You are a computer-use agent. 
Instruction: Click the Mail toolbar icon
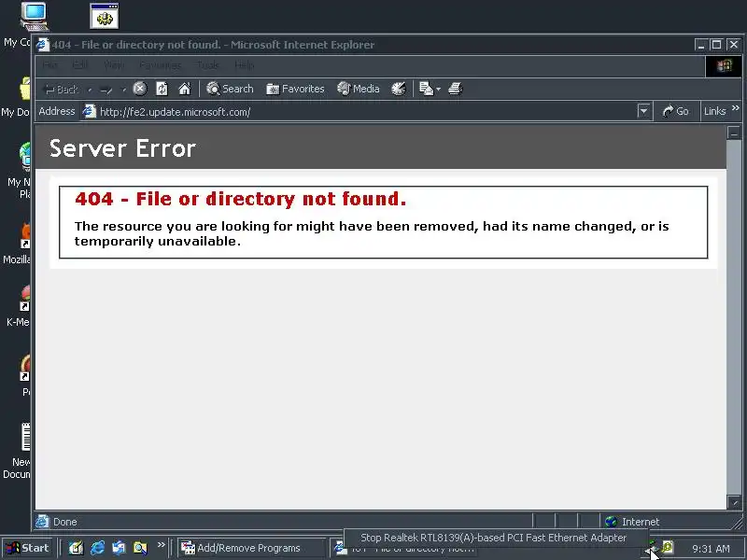coord(426,89)
